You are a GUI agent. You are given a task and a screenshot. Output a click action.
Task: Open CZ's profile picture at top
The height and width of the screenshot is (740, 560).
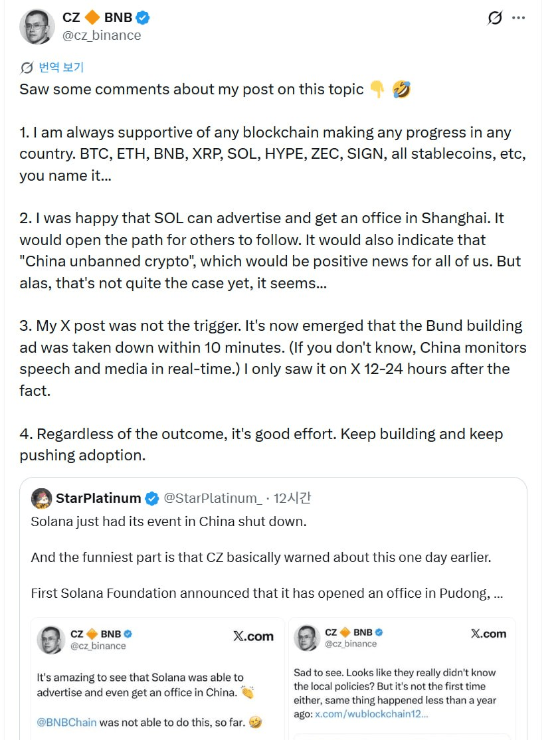(37, 27)
